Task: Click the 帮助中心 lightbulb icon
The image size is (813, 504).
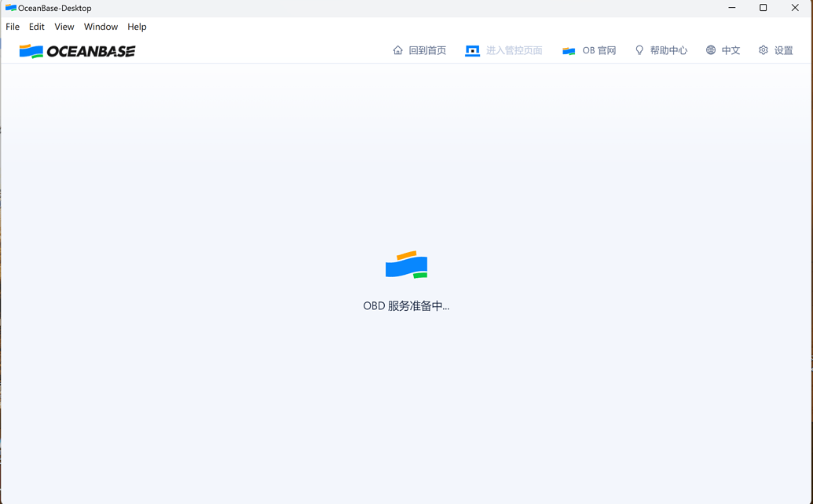Action: pyautogui.click(x=639, y=49)
